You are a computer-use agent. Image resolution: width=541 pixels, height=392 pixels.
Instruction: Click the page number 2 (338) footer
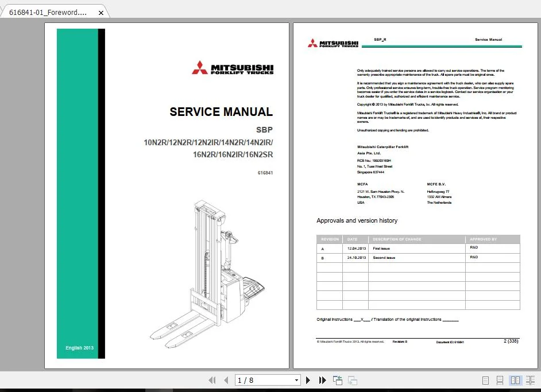511,341
